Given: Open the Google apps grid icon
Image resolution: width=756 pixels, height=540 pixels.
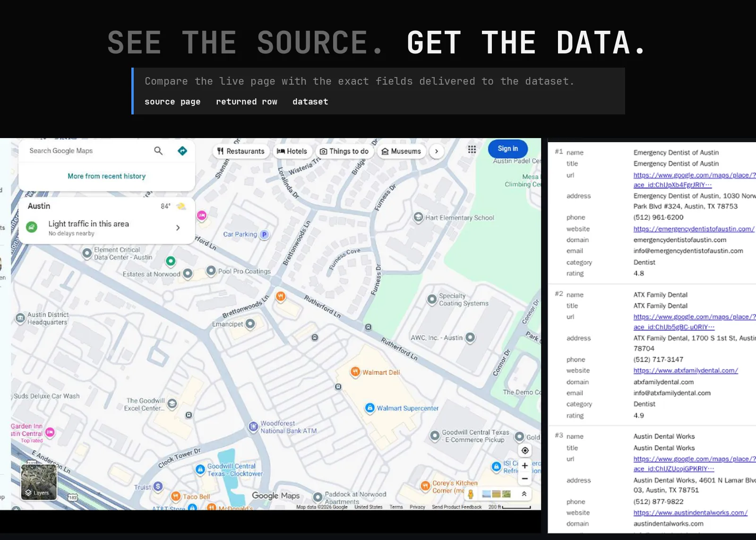Looking at the screenshot, I should (472, 149).
